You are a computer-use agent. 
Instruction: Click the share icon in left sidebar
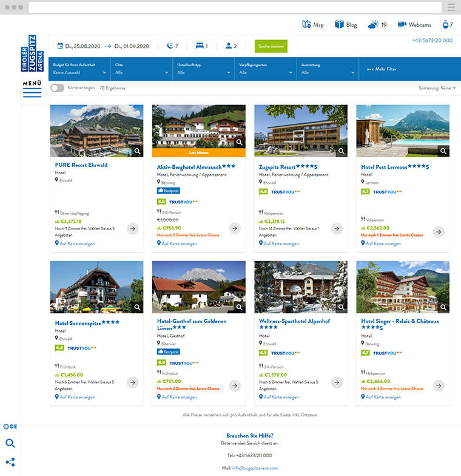click(x=10, y=461)
